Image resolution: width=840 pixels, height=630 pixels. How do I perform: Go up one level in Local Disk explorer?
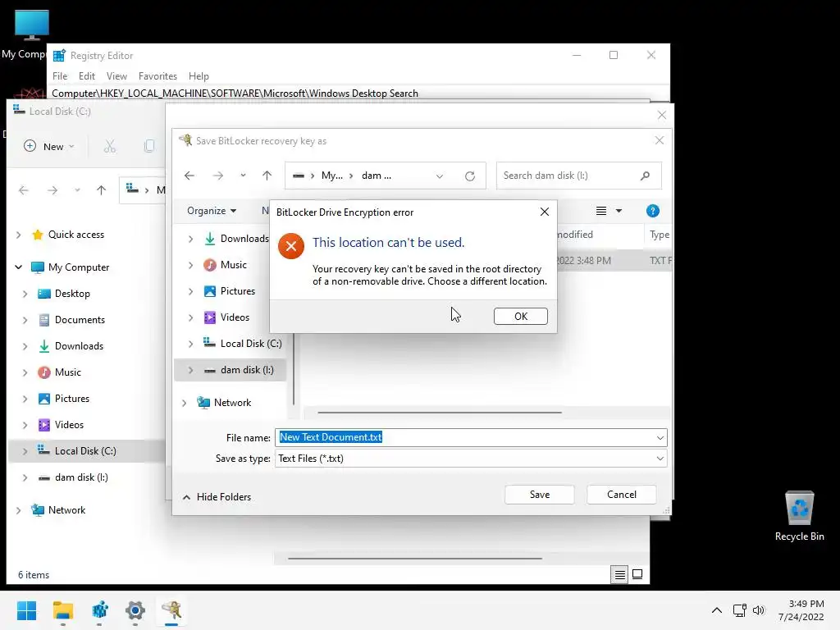pyautogui.click(x=101, y=189)
